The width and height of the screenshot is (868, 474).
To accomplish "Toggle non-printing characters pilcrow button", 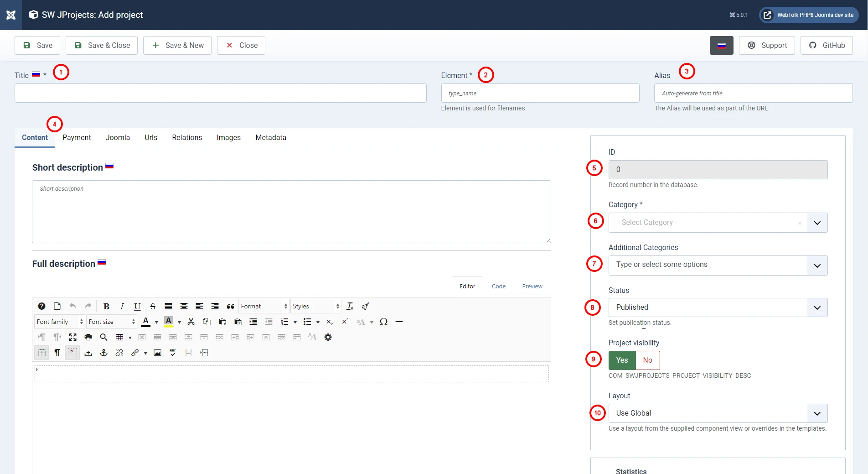I will click(57, 353).
